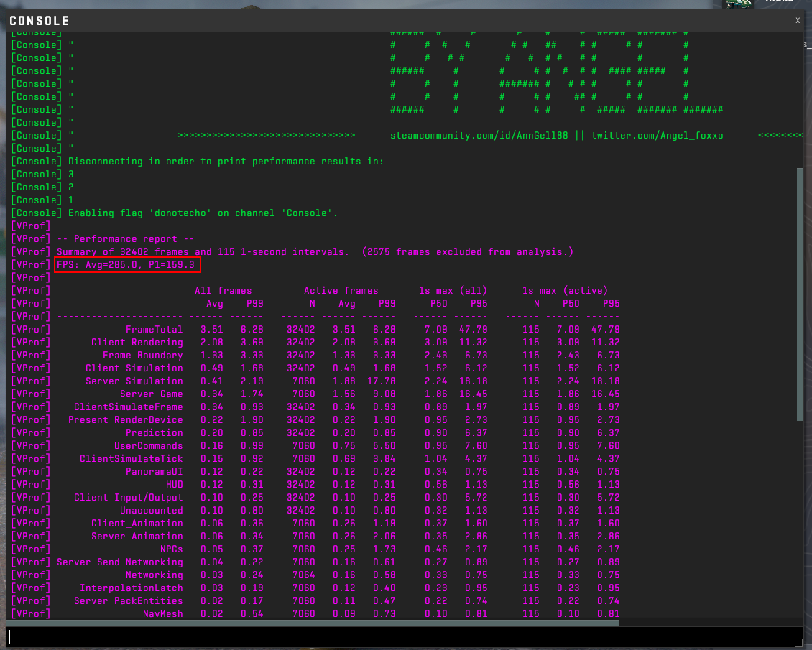
Task: Click the Disconnecting to print performance results line
Action: 226,162
